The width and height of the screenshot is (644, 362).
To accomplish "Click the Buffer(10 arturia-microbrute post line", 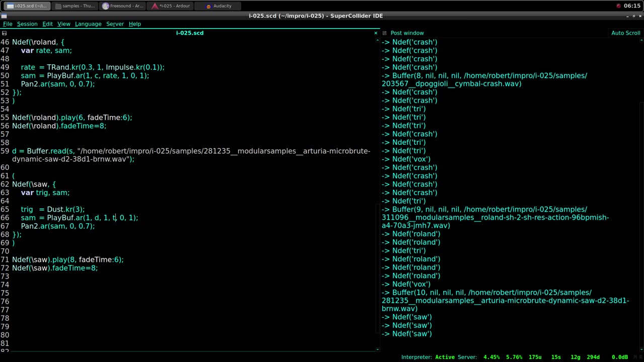I will (x=505, y=300).
